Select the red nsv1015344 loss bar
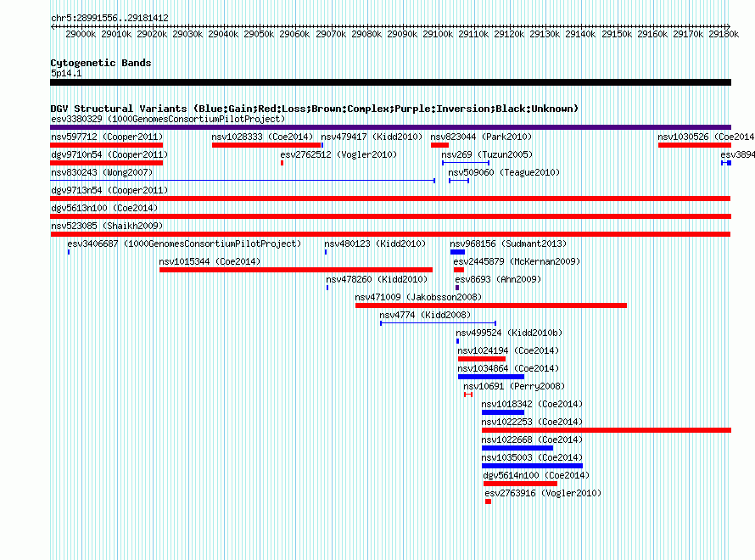The height and width of the screenshot is (560, 755). pyautogui.click(x=296, y=270)
